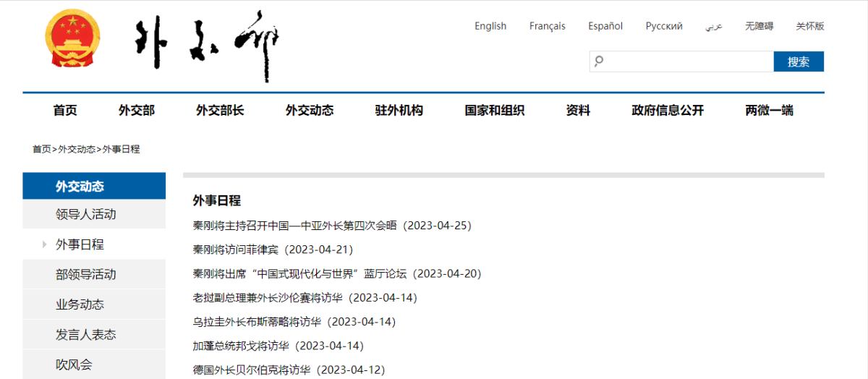
Task: Open the 驻外机构 navigation menu
Action: pos(399,111)
